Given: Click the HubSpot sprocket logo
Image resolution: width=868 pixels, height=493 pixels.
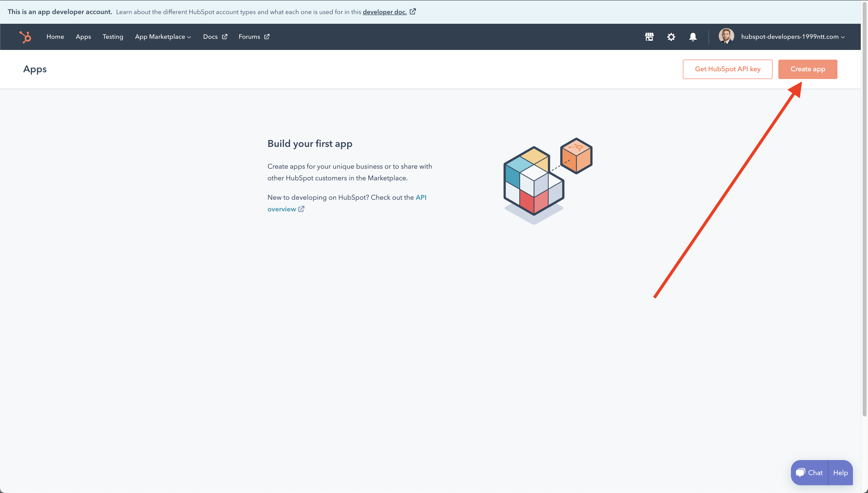Looking at the screenshot, I should coord(25,37).
